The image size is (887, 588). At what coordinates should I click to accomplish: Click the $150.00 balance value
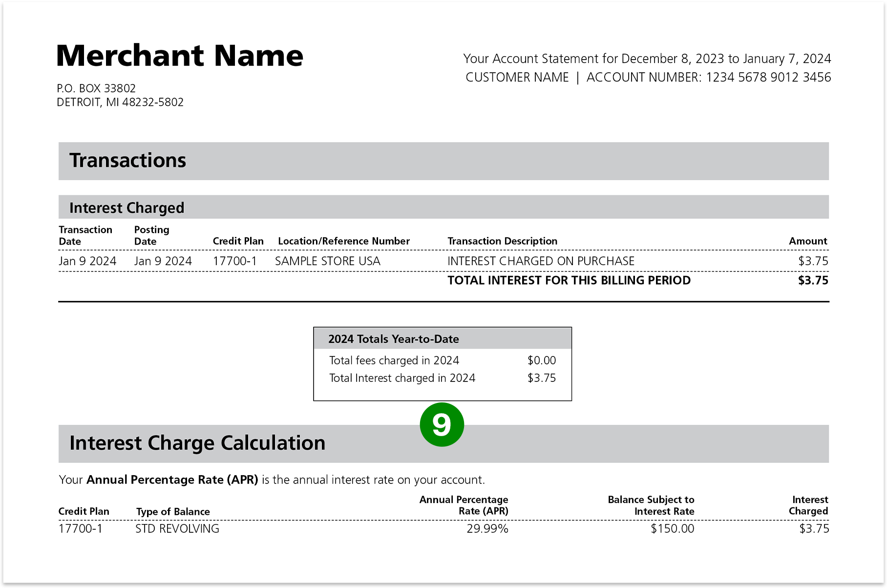(x=672, y=528)
